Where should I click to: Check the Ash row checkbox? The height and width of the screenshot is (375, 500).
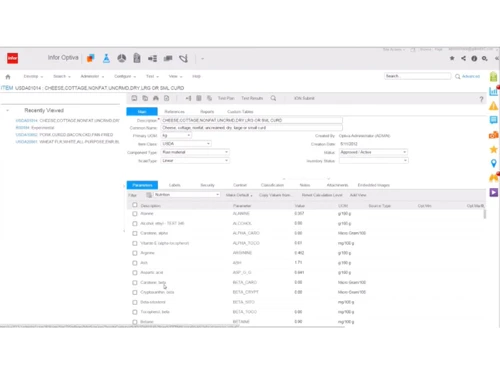click(135, 263)
